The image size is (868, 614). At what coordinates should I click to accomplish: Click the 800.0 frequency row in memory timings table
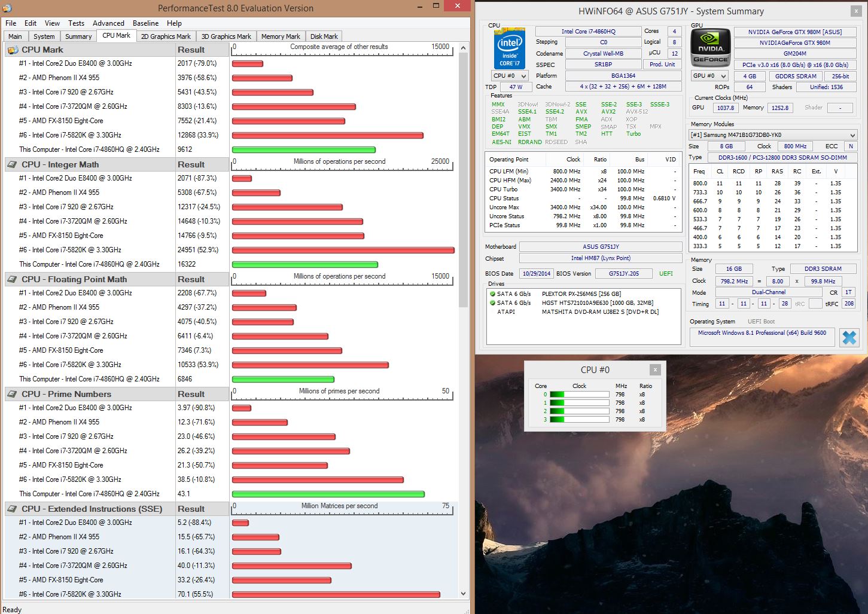[773, 184]
